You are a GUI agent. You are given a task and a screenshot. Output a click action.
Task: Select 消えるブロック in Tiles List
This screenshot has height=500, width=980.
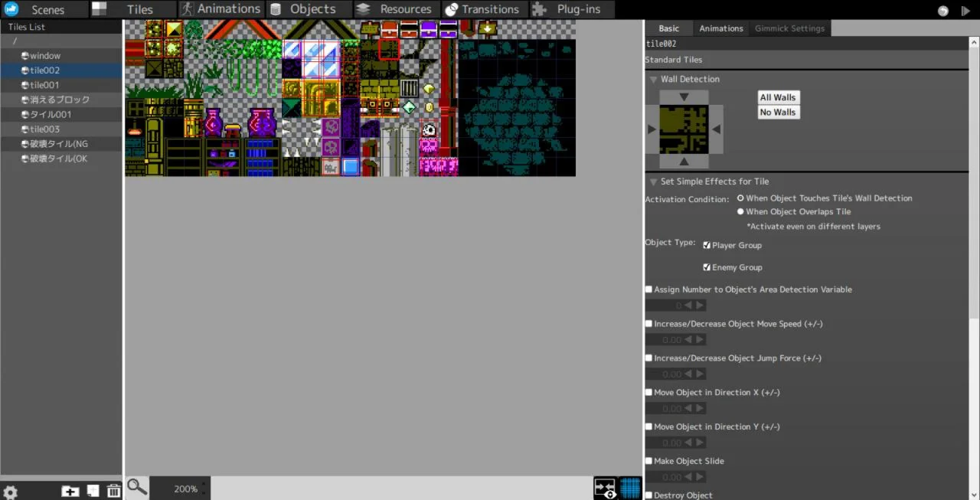pyautogui.click(x=61, y=100)
